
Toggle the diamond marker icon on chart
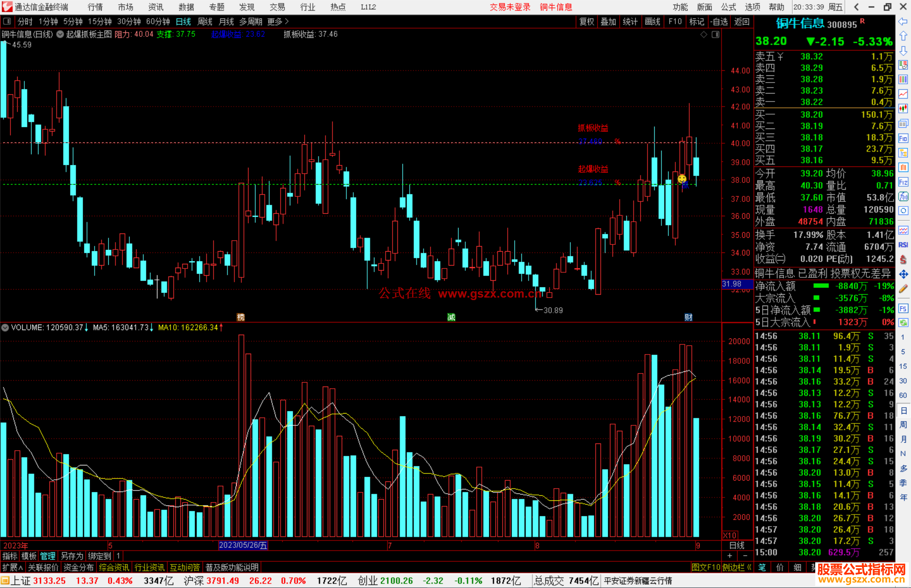[x=704, y=35]
